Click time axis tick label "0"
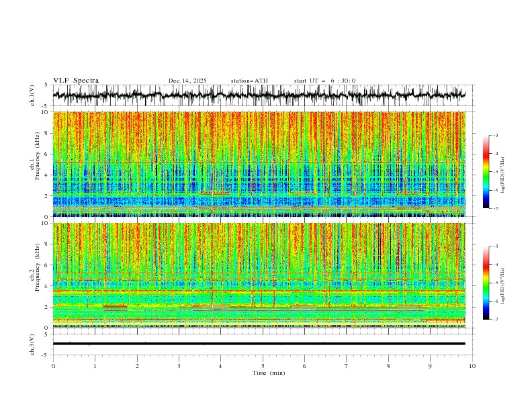 53,366
